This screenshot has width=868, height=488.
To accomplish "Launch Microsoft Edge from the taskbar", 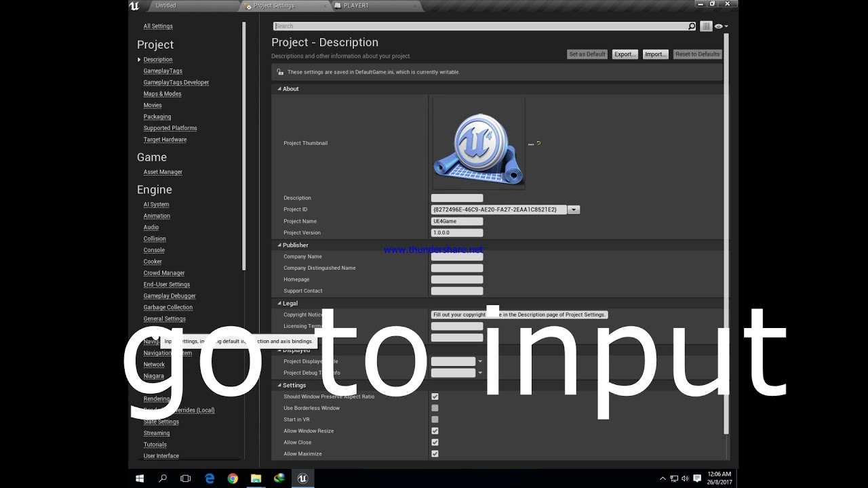I will click(x=210, y=479).
